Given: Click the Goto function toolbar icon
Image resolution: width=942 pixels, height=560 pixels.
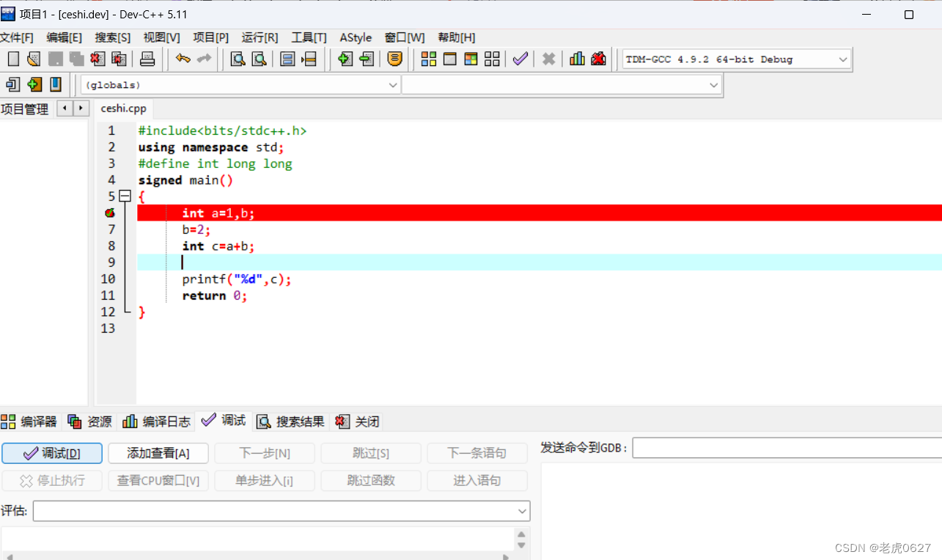Looking at the screenshot, I should tap(288, 59).
